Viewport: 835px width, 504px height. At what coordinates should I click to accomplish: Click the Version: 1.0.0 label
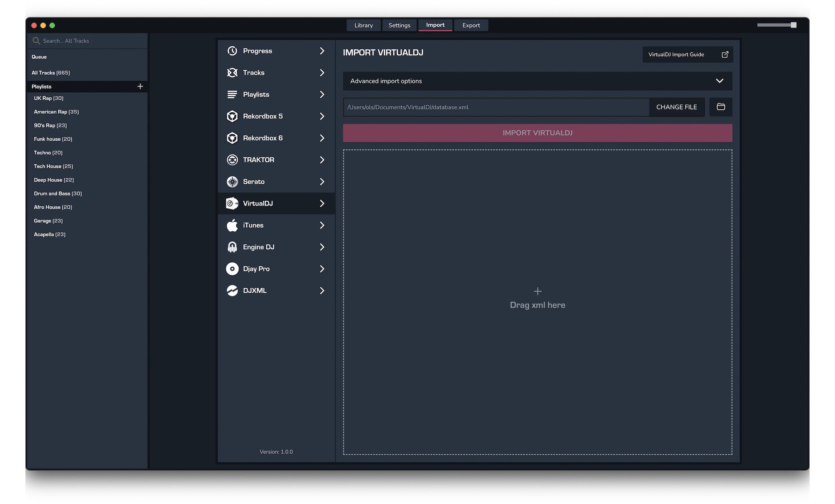pyautogui.click(x=276, y=452)
